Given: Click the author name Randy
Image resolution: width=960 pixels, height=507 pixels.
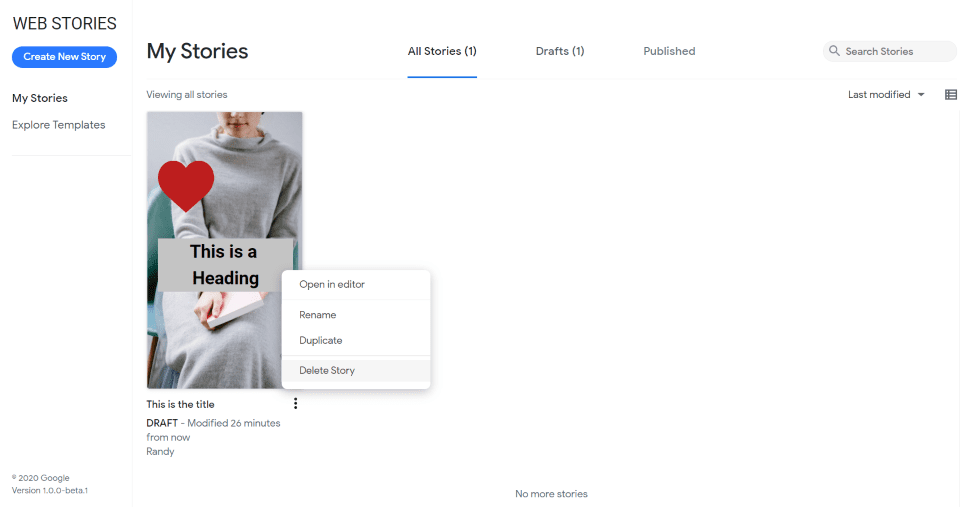Looking at the screenshot, I should 160,452.
